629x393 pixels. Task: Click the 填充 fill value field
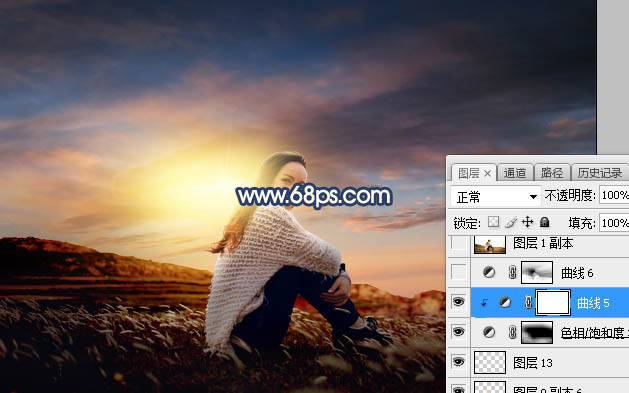614,223
